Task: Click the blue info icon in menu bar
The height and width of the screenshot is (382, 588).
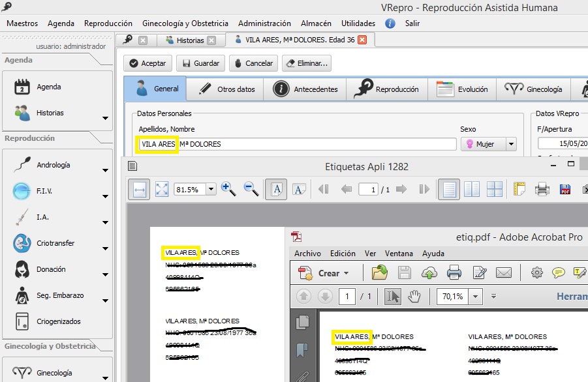Action: [x=390, y=23]
